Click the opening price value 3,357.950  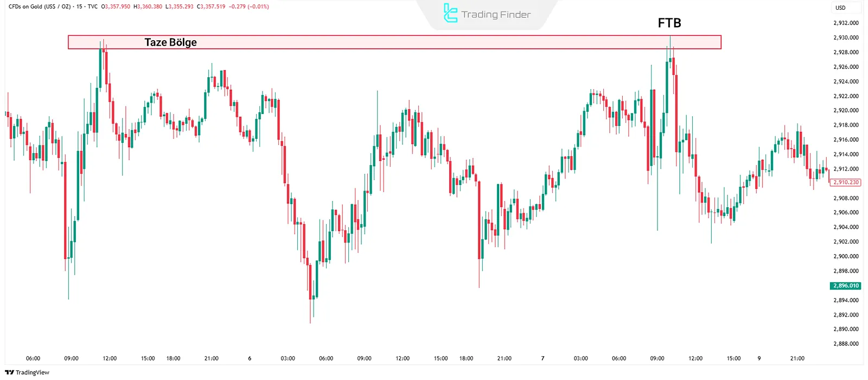117,7
